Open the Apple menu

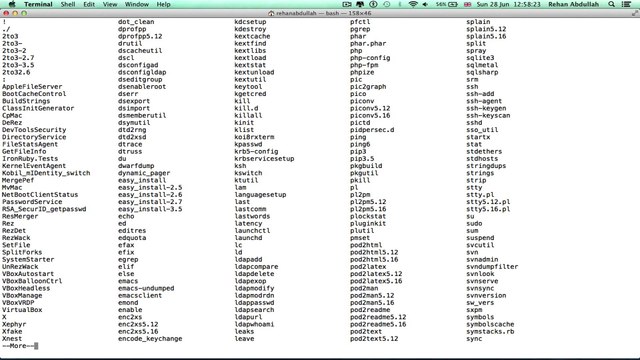click(12, 4)
